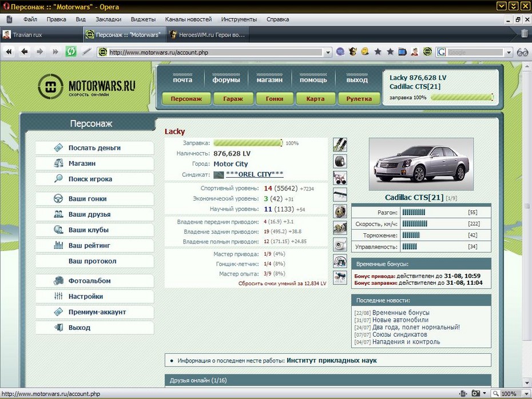Open the Файл menu

(30, 19)
